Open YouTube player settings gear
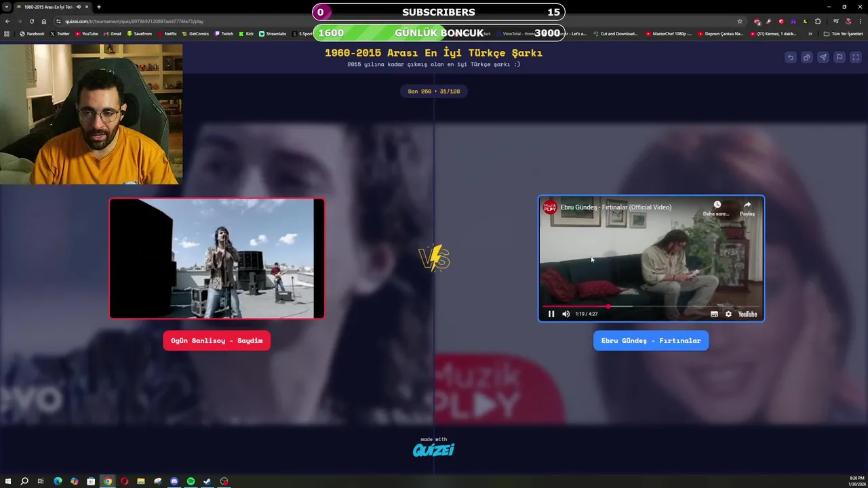Viewport: 868px width, 488px height. tap(728, 314)
